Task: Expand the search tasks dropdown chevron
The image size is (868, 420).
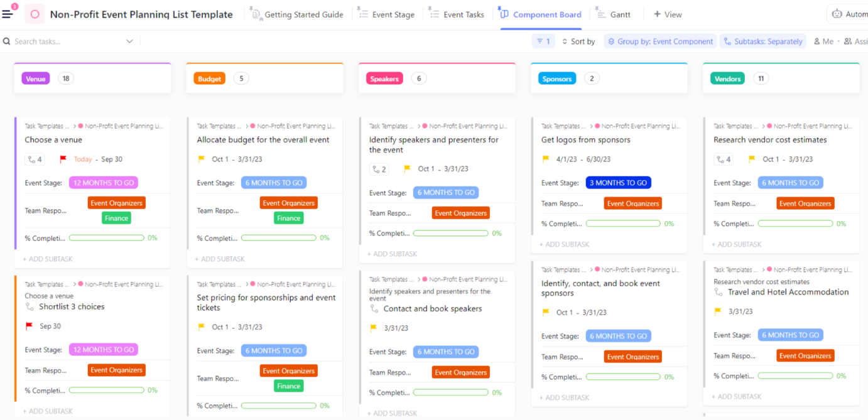Action: [129, 41]
